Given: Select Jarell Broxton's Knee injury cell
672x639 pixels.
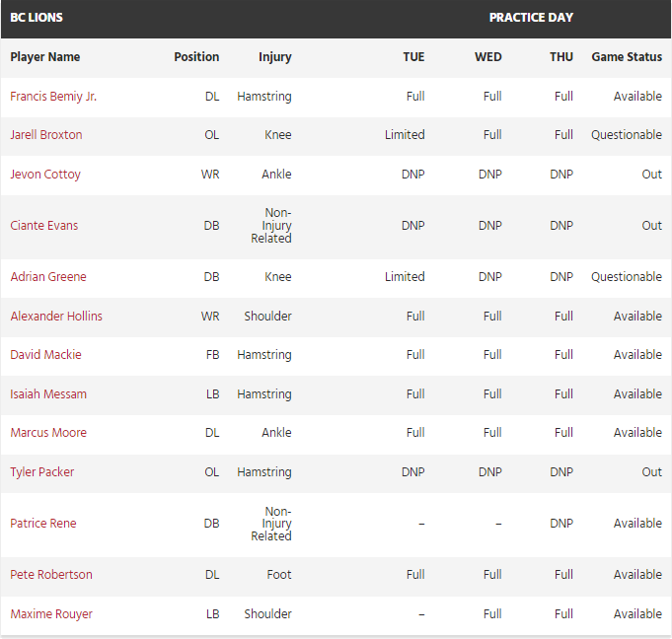Looking at the screenshot, I should click(277, 135).
